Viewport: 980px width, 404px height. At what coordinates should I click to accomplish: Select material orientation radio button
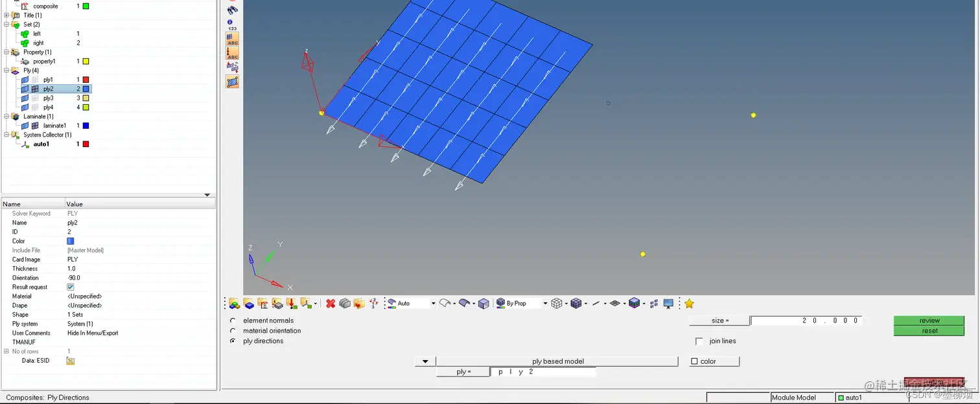point(233,331)
